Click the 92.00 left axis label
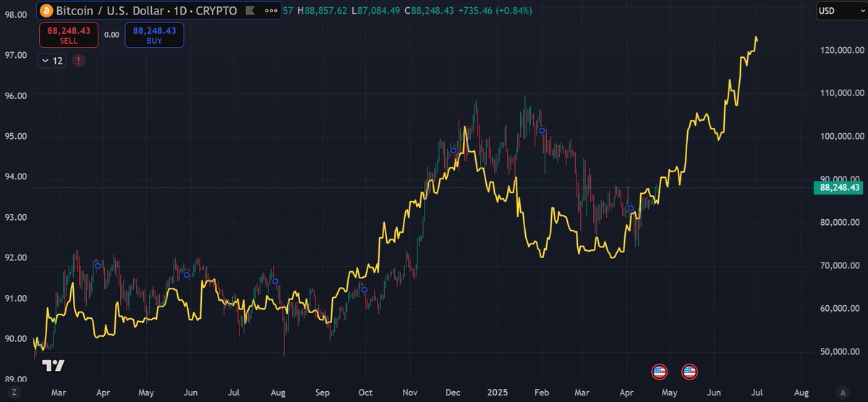868x402 pixels. tap(16, 257)
